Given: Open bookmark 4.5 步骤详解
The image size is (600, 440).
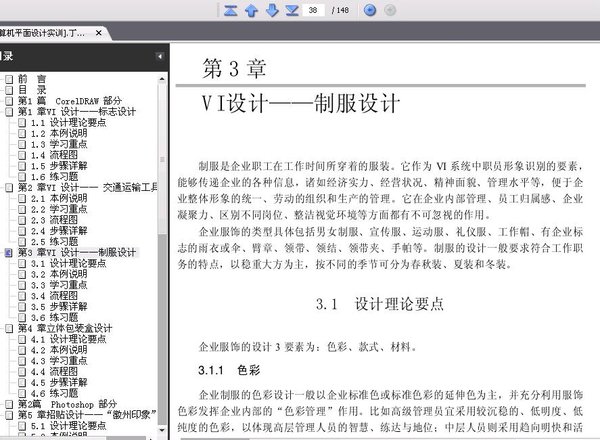Looking at the screenshot, I should click(x=59, y=382).
